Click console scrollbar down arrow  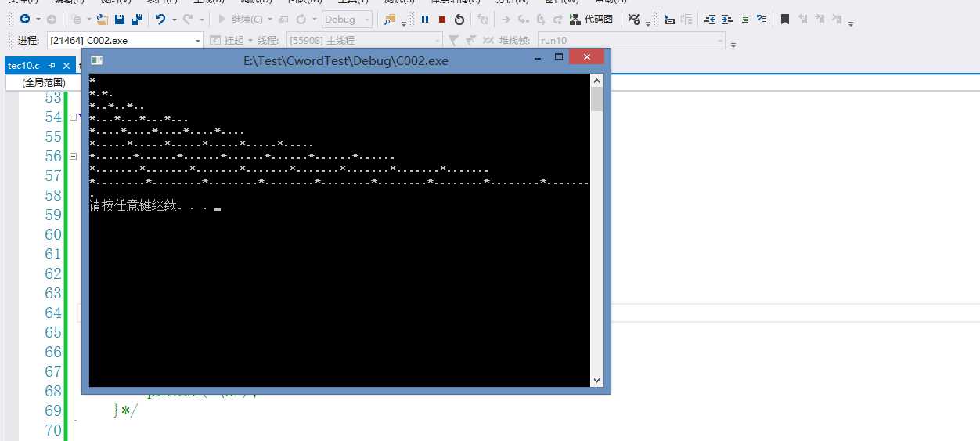(x=597, y=381)
